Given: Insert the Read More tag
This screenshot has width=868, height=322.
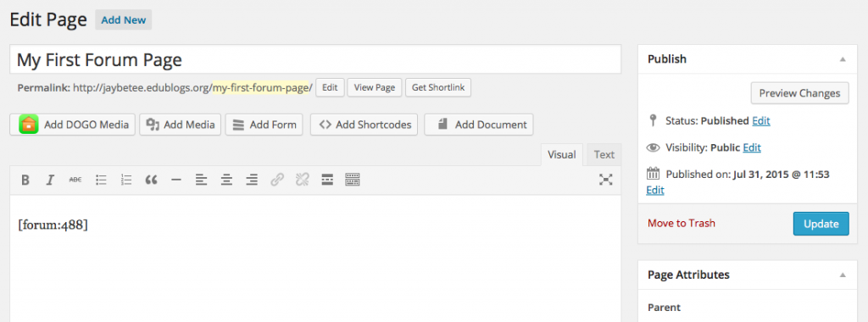Looking at the screenshot, I should (x=327, y=180).
